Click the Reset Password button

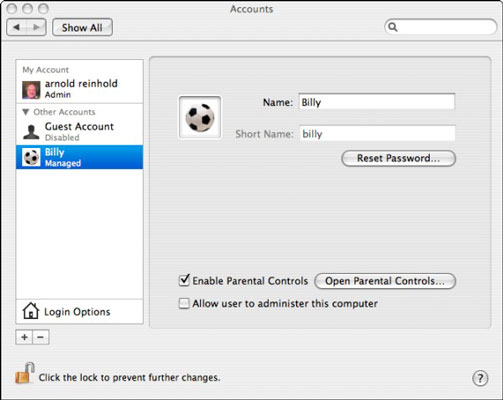[398, 158]
